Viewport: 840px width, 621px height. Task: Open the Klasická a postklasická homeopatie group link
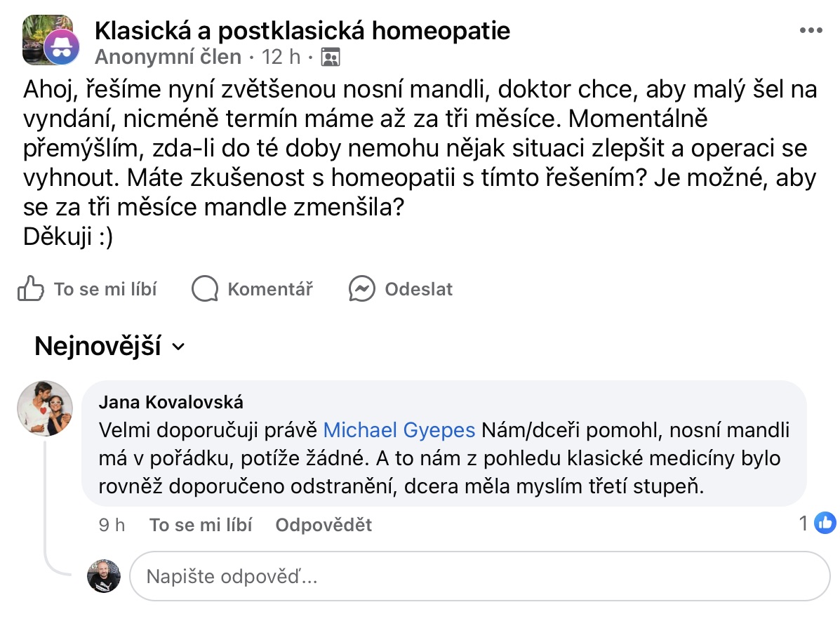pos(302,30)
